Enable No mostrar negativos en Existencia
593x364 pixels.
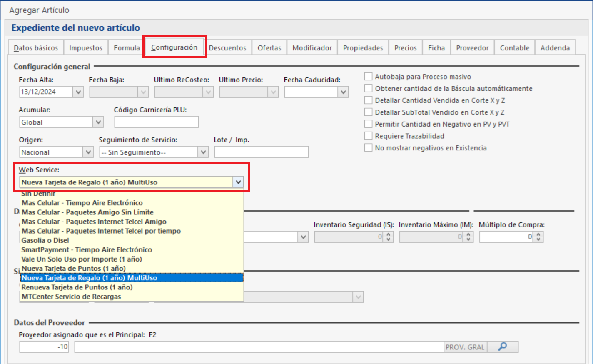pos(369,148)
